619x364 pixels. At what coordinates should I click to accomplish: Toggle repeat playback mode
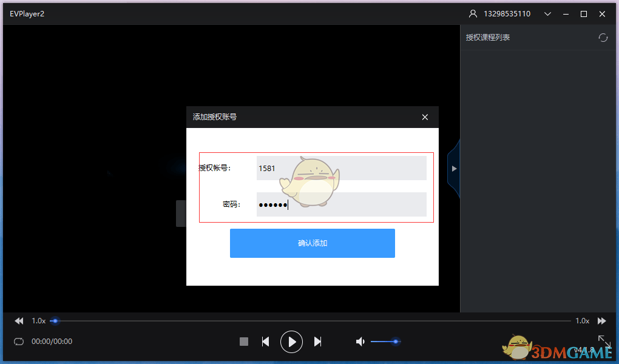pyautogui.click(x=18, y=342)
